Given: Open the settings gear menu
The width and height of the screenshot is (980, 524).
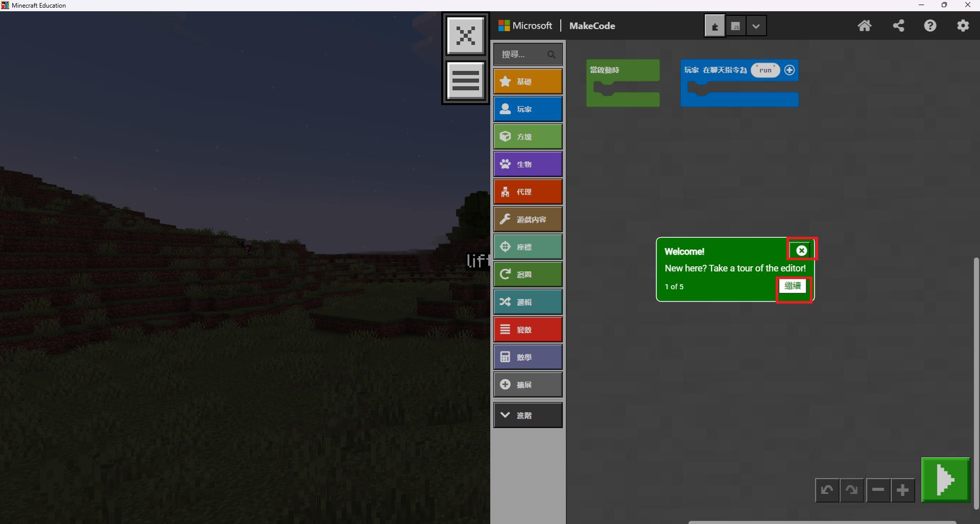Looking at the screenshot, I should (x=963, y=26).
